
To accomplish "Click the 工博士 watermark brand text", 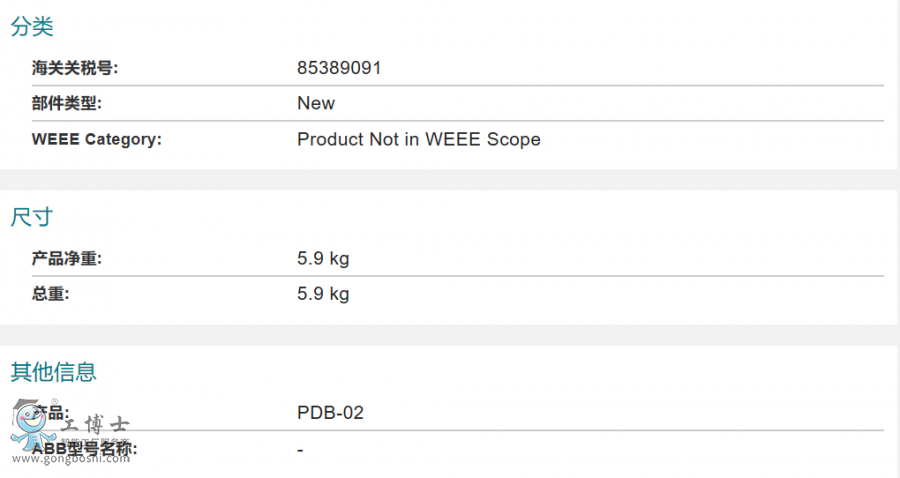I will 95,424.
